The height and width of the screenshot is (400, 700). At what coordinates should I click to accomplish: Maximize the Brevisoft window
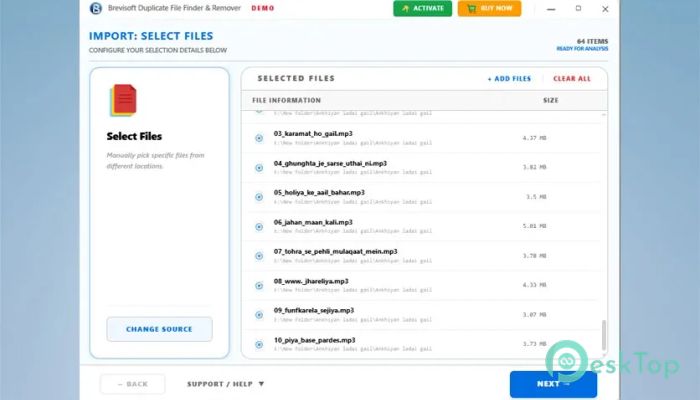[579, 8]
